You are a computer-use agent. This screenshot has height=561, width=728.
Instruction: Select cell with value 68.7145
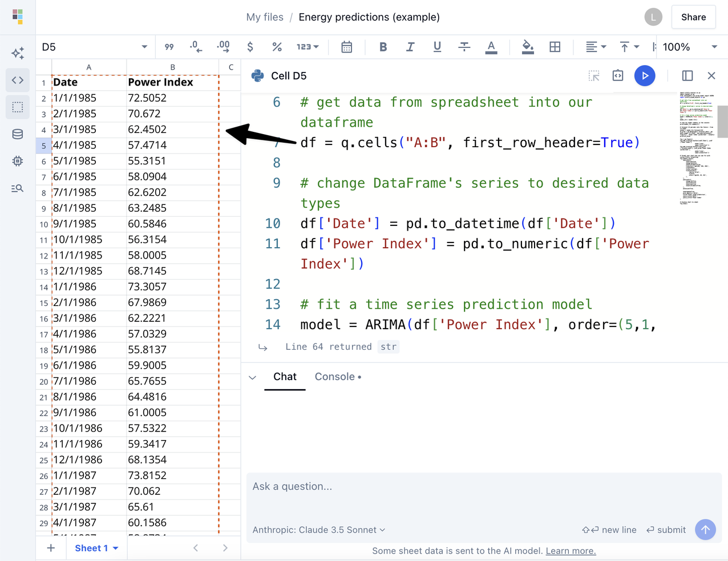click(x=172, y=271)
